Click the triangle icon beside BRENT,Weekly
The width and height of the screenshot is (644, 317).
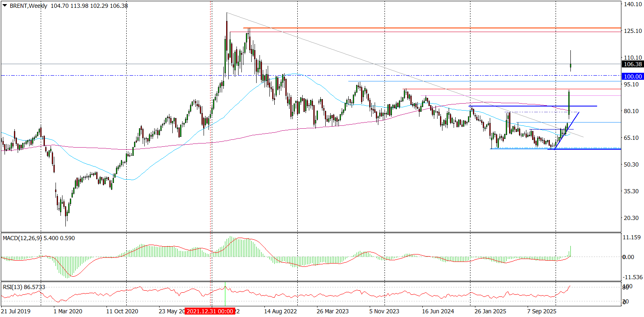(5, 5)
